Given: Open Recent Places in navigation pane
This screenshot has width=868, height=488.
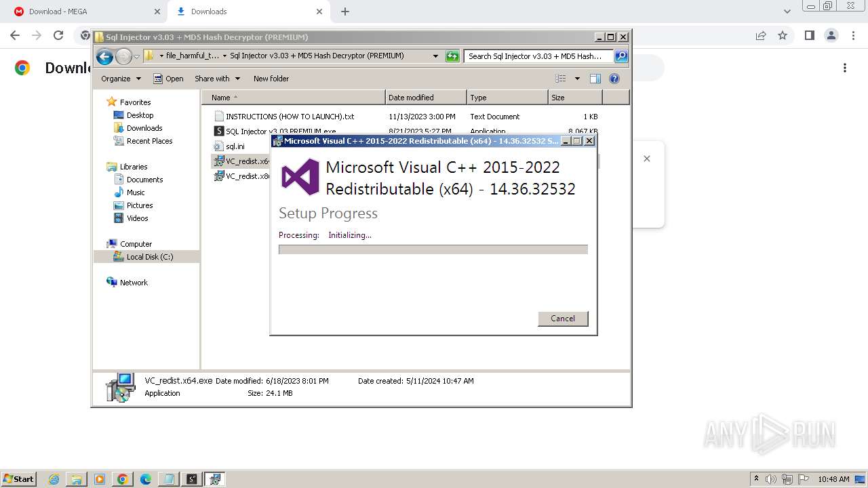Looking at the screenshot, I should tap(149, 141).
